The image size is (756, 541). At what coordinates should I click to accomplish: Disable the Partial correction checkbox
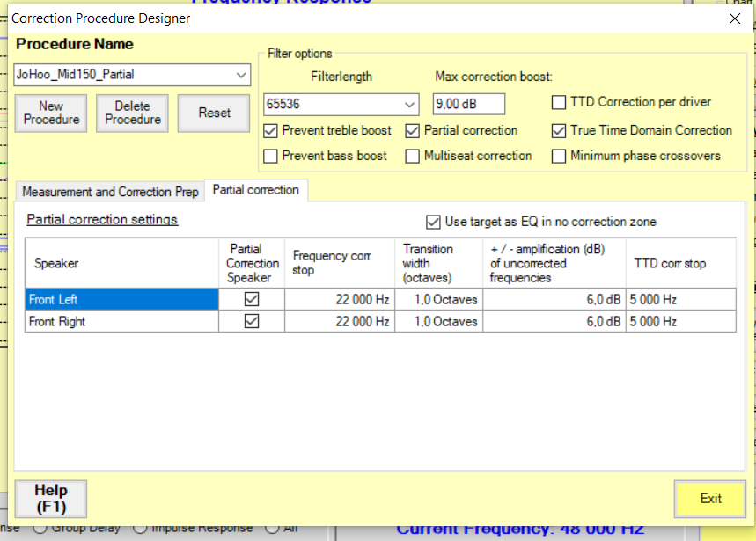pyautogui.click(x=413, y=131)
